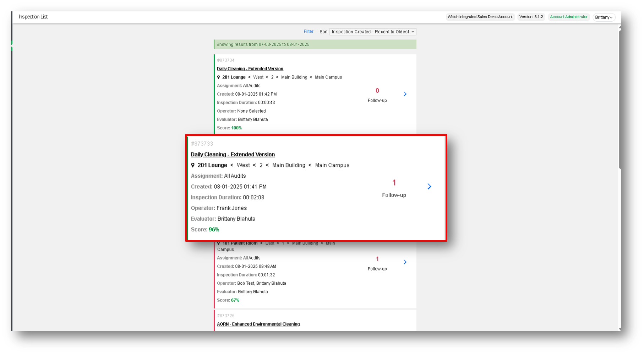Screen dimensions: 644x354
Task: Click the inspection number #873734
Action: coord(226,60)
